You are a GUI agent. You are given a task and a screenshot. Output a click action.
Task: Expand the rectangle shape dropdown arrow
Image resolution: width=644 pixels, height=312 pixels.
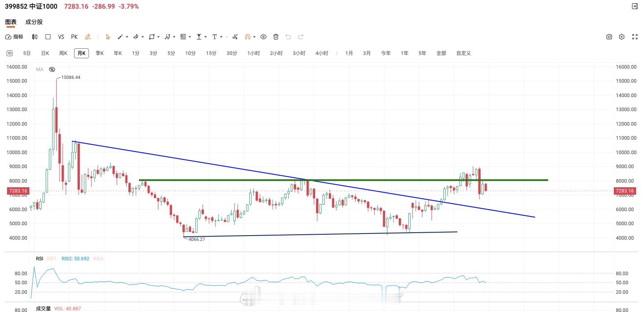tap(158, 37)
